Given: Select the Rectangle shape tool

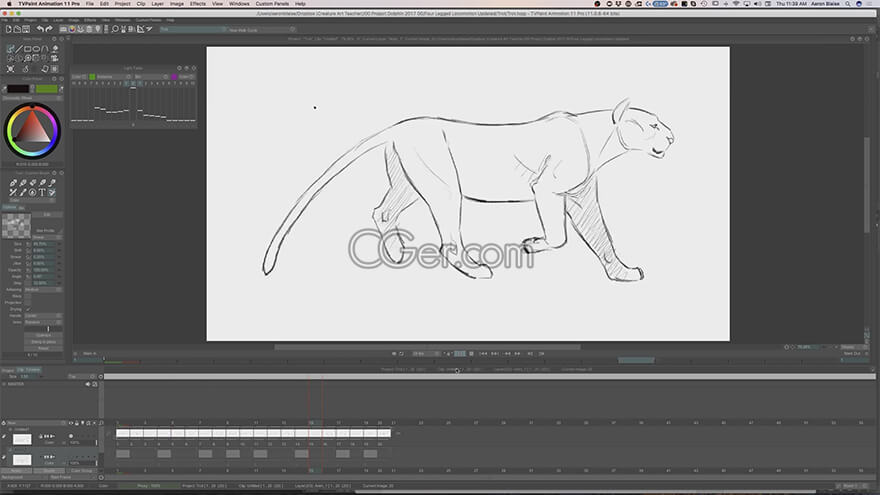Looking at the screenshot, I should point(28,49).
